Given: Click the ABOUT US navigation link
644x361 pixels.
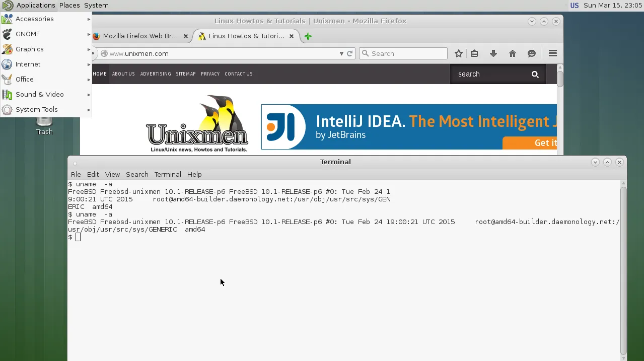Looking at the screenshot, I should coord(123,74).
